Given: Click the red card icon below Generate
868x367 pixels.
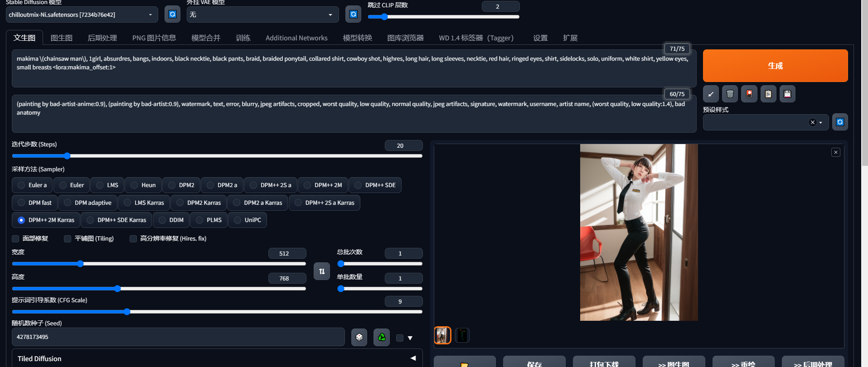Looking at the screenshot, I should tap(749, 94).
